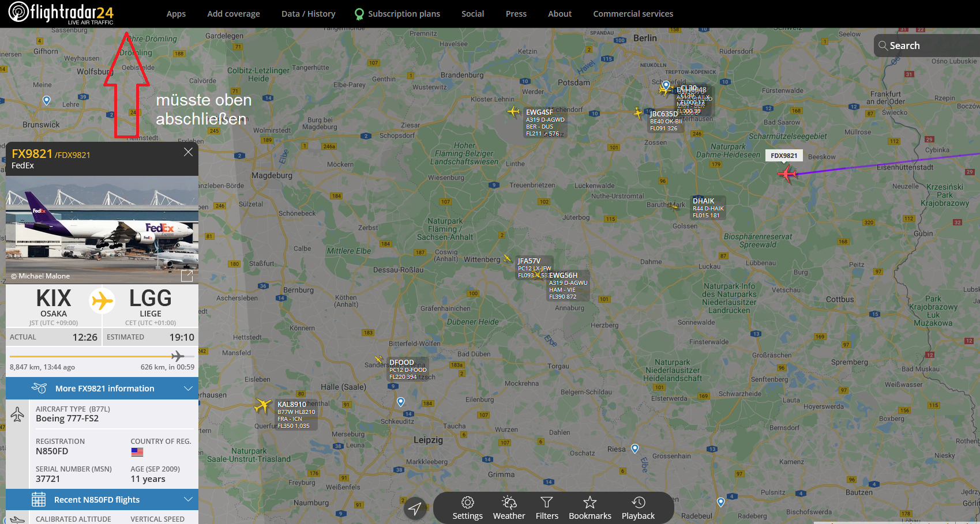980x524 pixels.
Task: Select the LGG Liege destination airport
Action: 151,306
